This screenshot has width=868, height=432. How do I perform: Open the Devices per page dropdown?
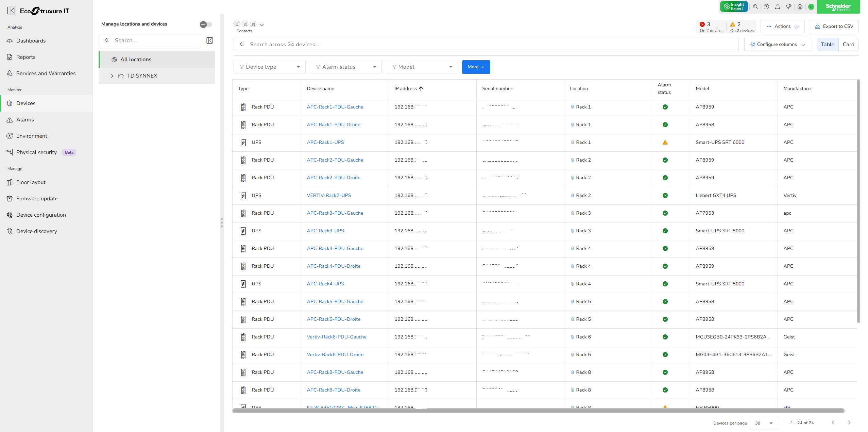[x=764, y=423]
